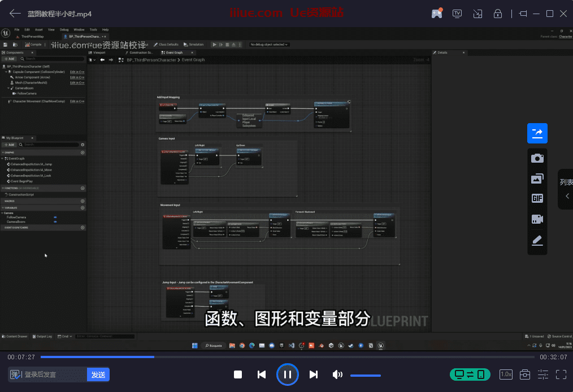
Task: Switch to mini player window mode
Action: 477,14
